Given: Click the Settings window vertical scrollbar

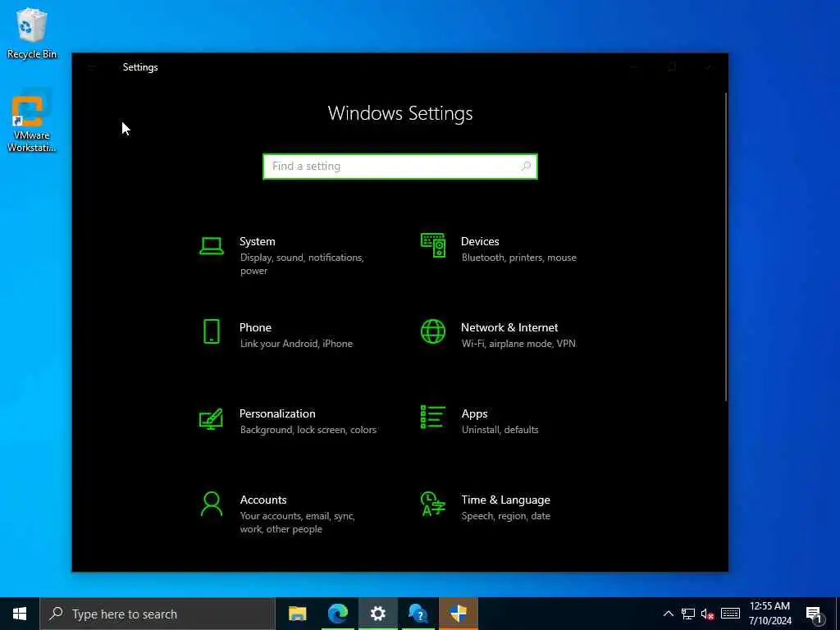Looking at the screenshot, I should (x=726, y=246).
